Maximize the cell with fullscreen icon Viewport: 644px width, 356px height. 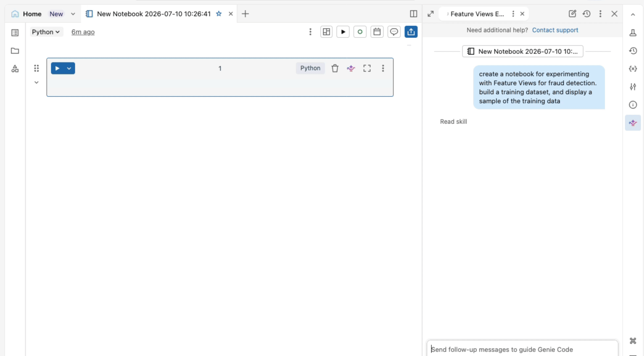coord(367,68)
